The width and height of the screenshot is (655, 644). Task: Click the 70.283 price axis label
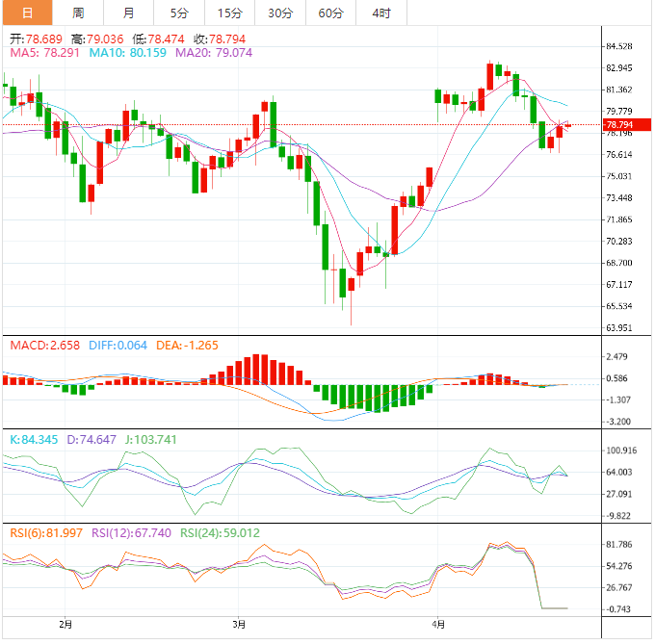pos(619,242)
